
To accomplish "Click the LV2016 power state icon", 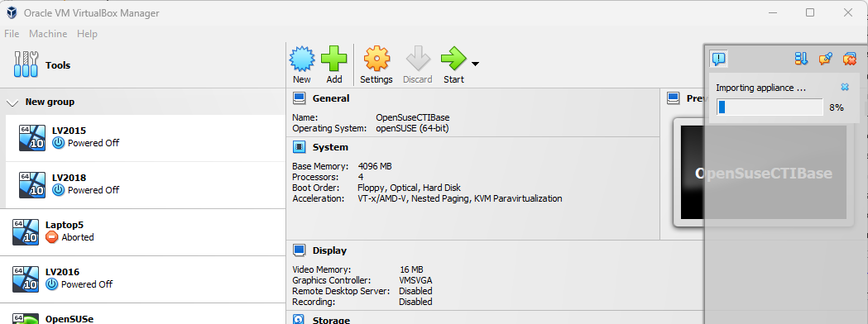I will pos(51,284).
